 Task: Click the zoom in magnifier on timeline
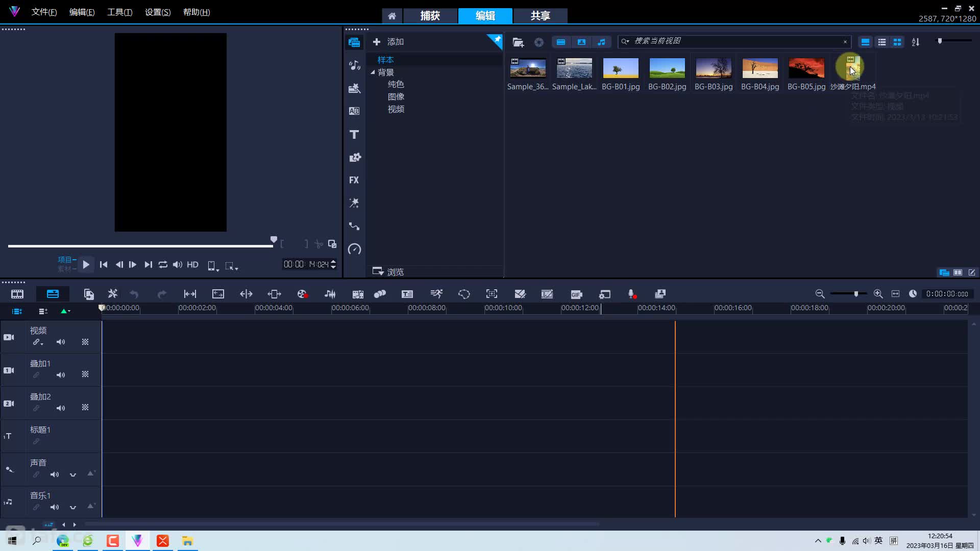[x=878, y=294]
